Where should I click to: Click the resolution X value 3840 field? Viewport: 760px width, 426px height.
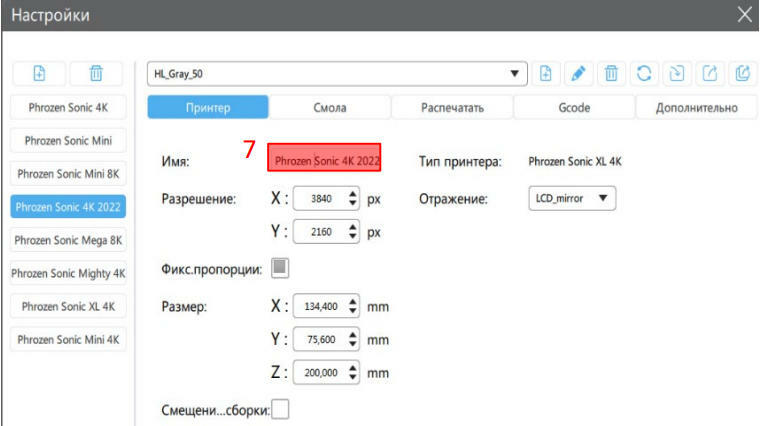(x=321, y=198)
